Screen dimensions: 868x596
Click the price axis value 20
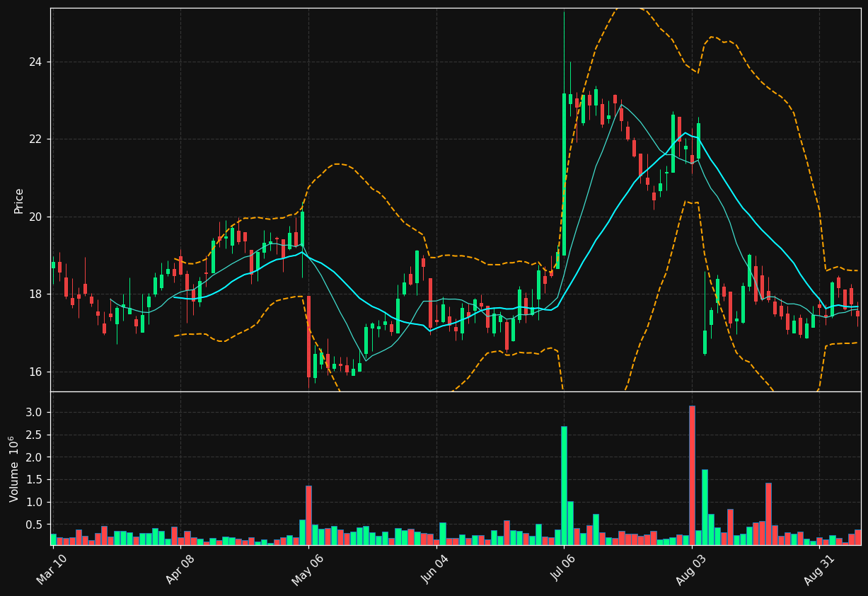click(36, 217)
